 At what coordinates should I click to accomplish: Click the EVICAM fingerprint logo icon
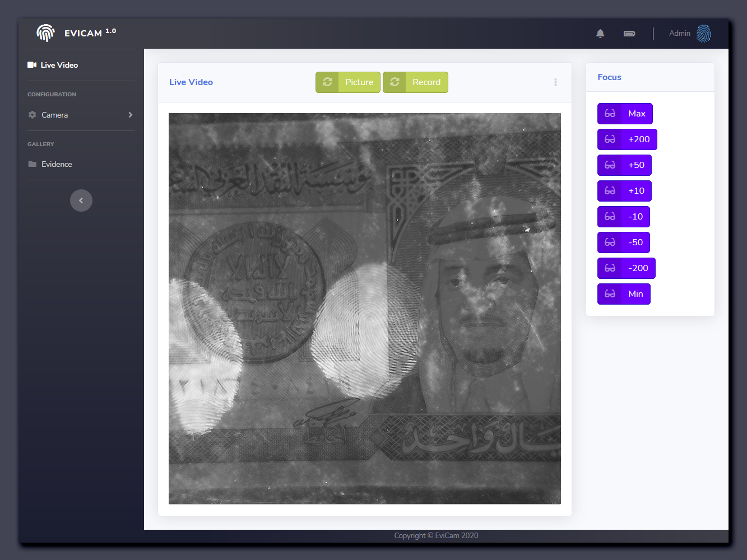pyautogui.click(x=45, y=33)
